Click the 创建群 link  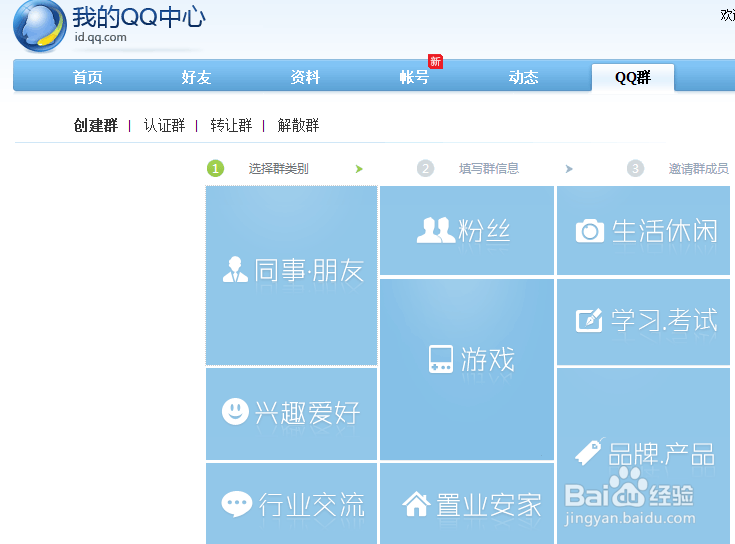96,126
